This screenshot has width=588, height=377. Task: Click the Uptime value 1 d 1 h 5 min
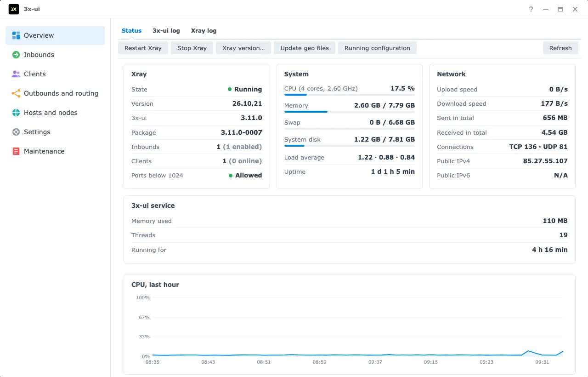tap(393, 171)
